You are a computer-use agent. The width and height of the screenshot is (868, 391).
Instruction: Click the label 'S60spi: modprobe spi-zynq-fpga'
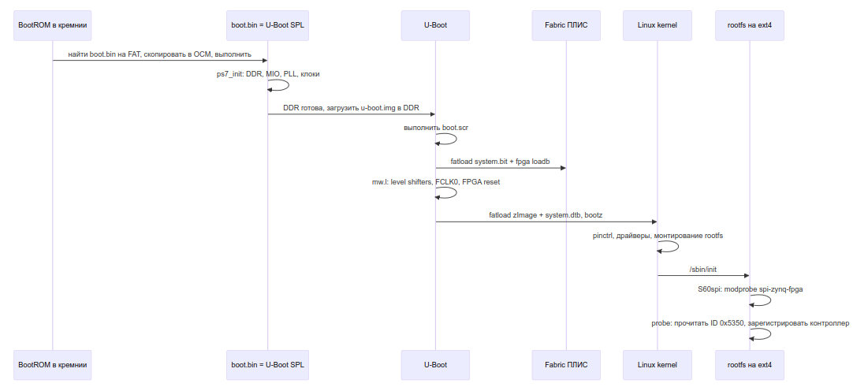[750, 289]
